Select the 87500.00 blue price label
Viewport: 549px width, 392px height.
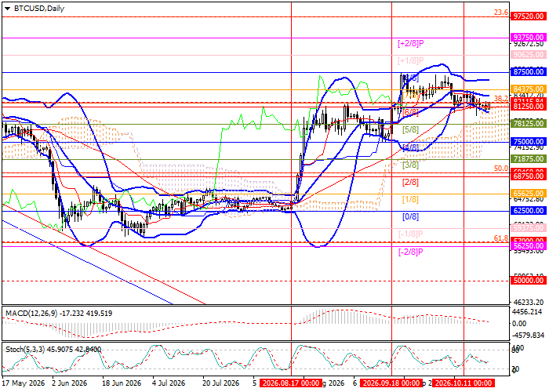529,72
